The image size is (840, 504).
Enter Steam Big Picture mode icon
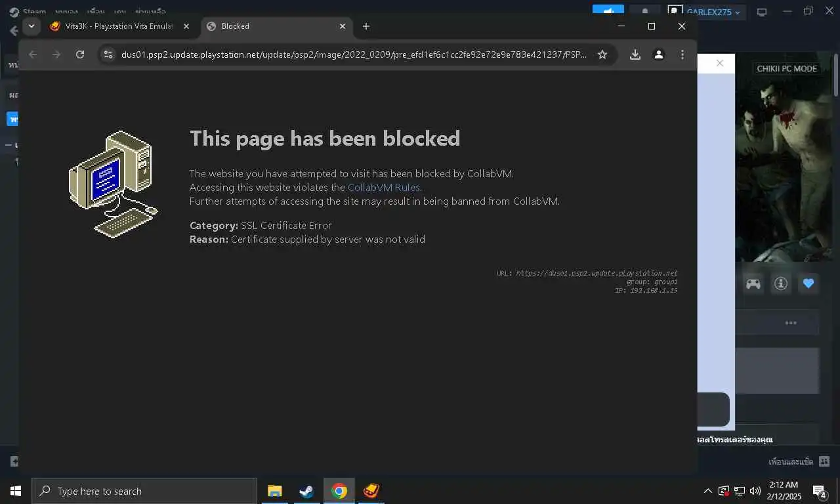(762, 12)
